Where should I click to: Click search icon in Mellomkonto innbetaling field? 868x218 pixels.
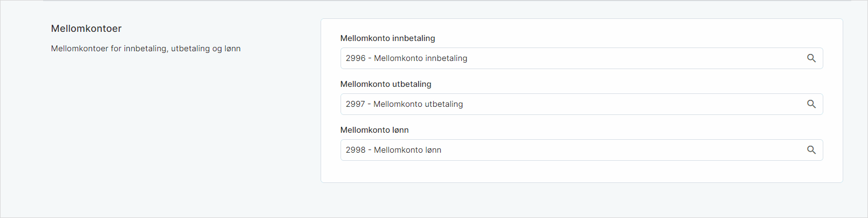click(811, 58)
